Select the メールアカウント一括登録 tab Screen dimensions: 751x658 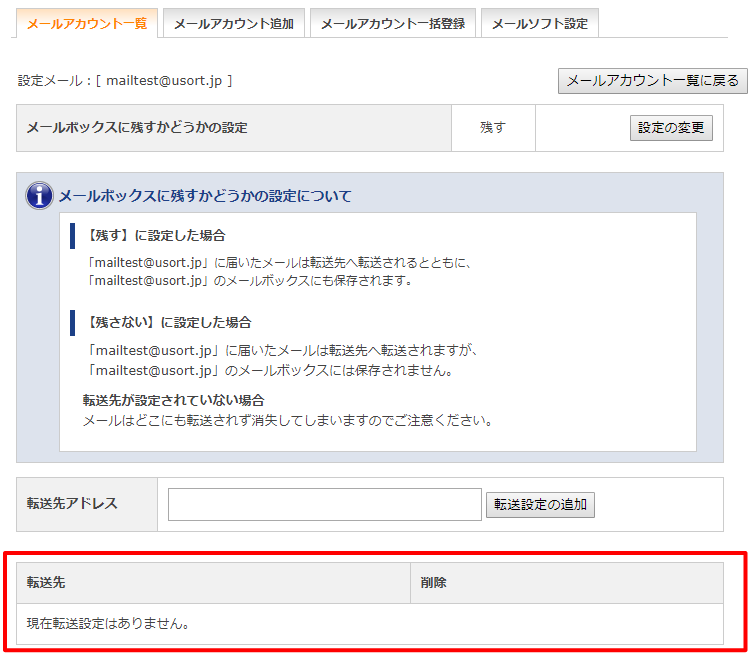(x=392, y=23)
